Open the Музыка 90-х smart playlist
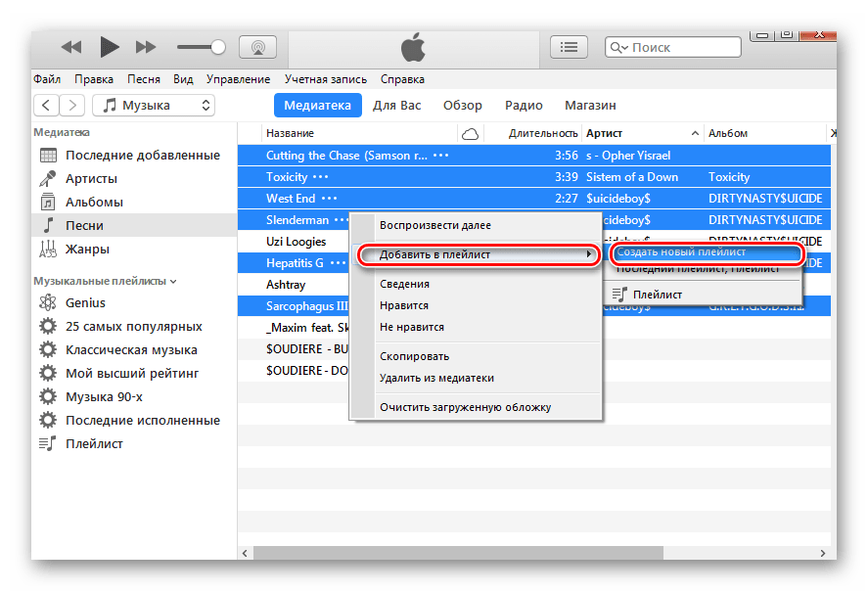 click(x=134, y=397)
